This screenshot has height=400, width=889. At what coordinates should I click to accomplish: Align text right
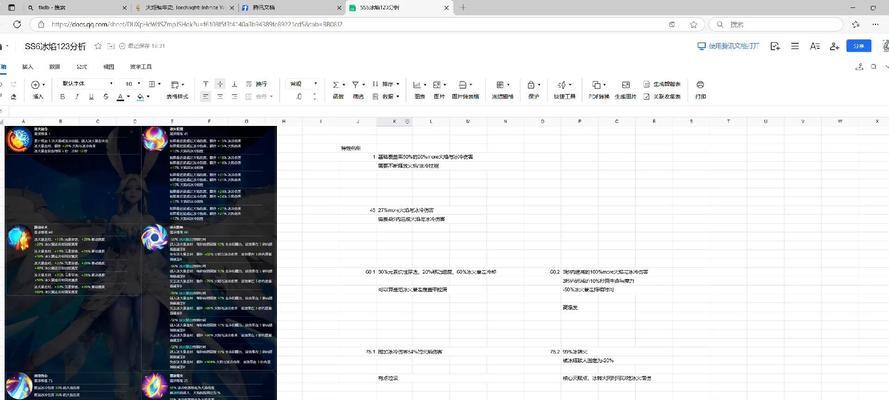click(x=234, y=97)
